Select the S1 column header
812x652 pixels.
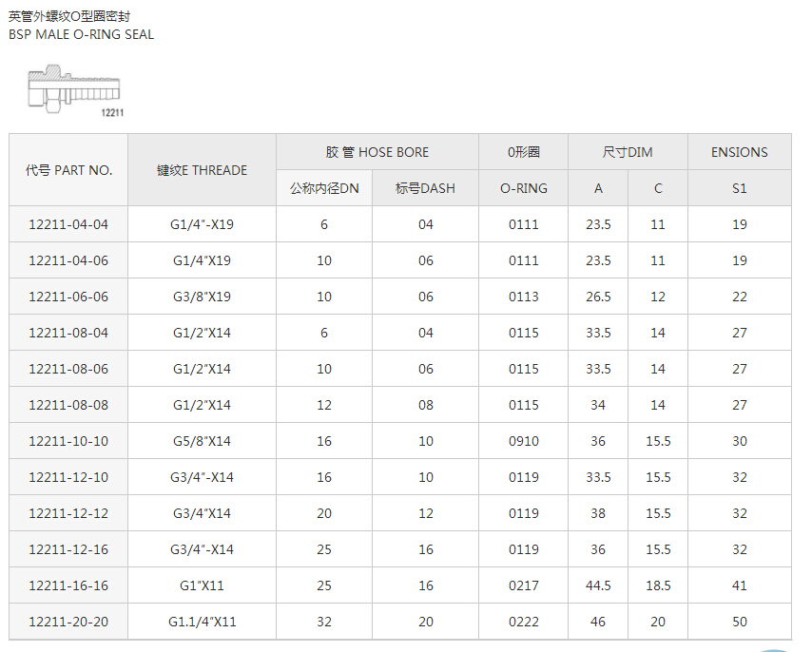(739, 188)
